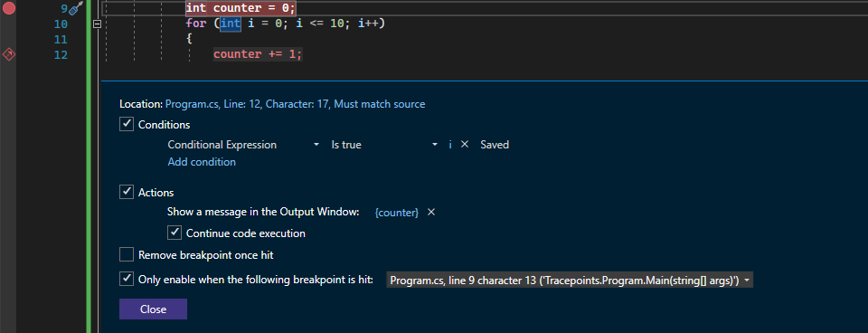The image size is (868, 333).
Task: Disable Continue code execution
Action: tap(175, 233)
